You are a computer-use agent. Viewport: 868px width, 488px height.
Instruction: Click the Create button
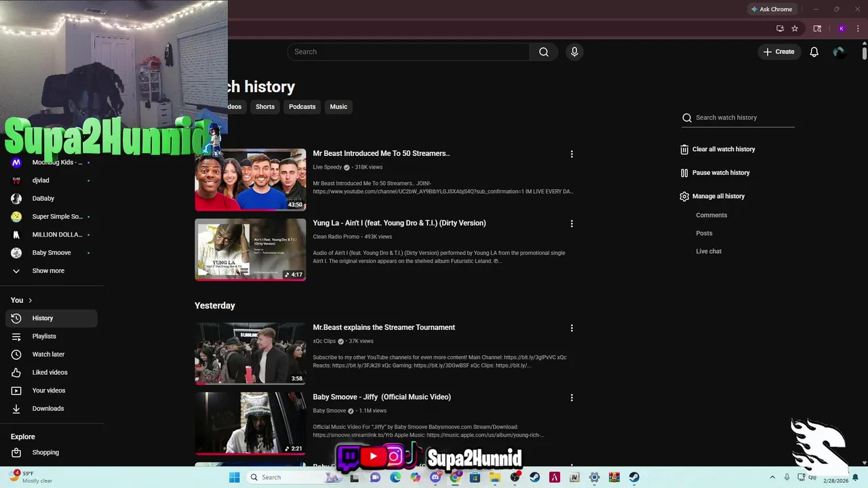(x=779, y=52)
